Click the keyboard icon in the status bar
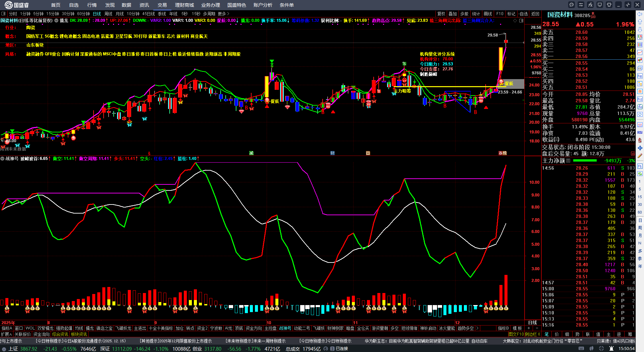Image resolution: width=644 pixels, height=352 pixels. (581, 349)
